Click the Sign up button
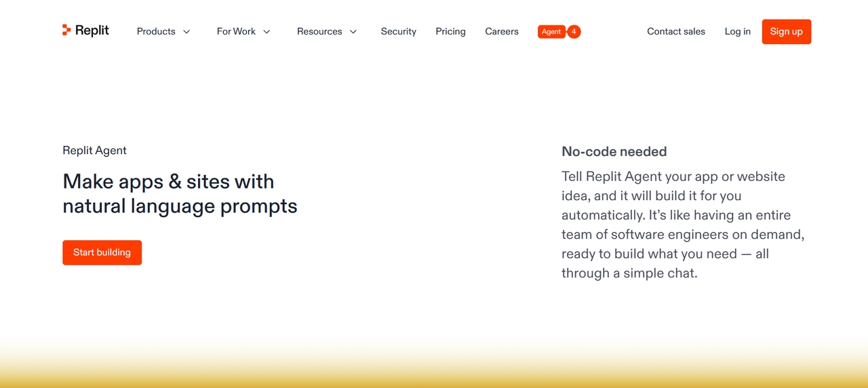The image size is (868, 388). [x=787, y=32]
